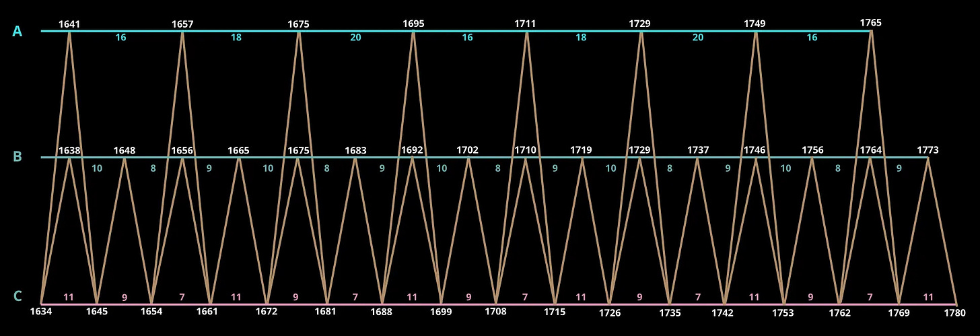The image size is (980, 336).
Task: Click interval 9 between 1764 and 1773
Action: coord(899,168)
